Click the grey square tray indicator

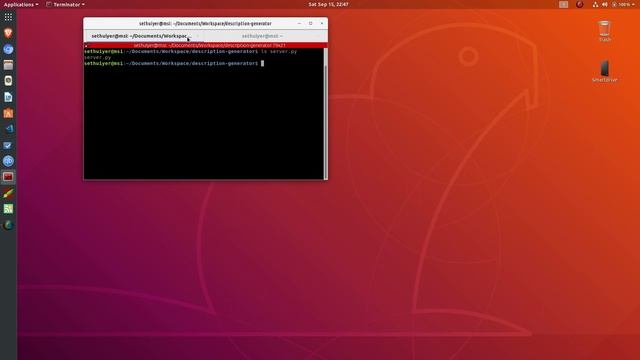(563, 4)
